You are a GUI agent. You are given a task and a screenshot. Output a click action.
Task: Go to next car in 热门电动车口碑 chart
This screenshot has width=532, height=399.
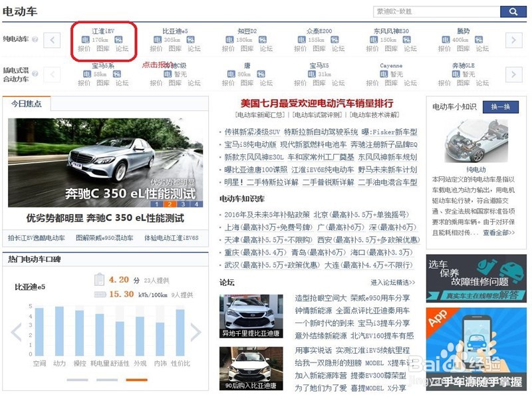[196, 332]
